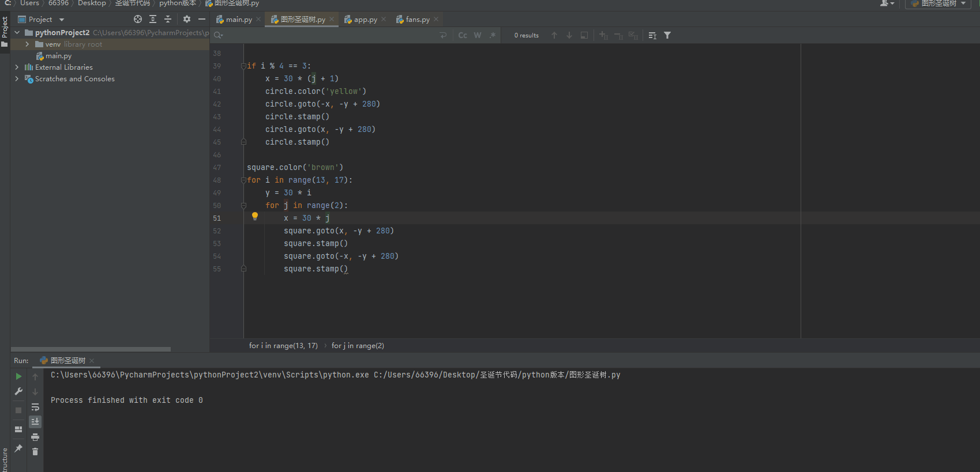
Task: Rerun the script with green play icon
Action: point(18,376)
